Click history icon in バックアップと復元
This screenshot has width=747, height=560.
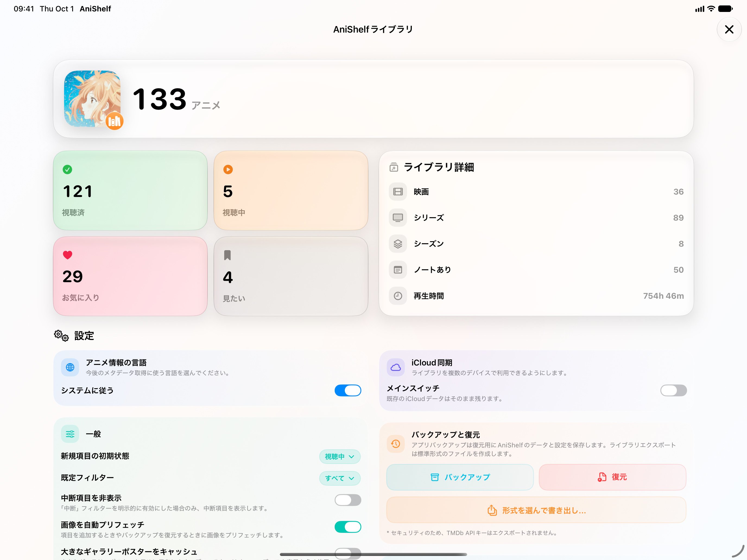click(395, 444)
